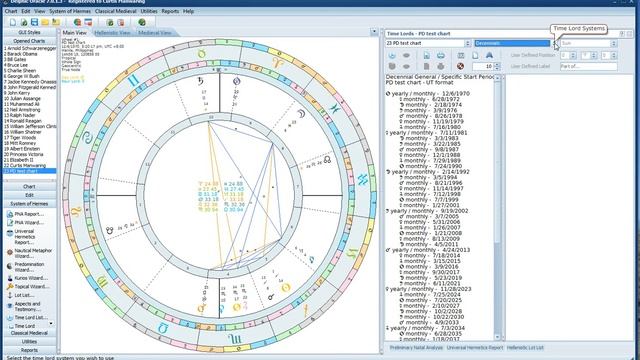The height and width of the screenshot is (360, 640).
Task: Click the first yellow open-folder toolbar icon
Action: click(45, 22)
